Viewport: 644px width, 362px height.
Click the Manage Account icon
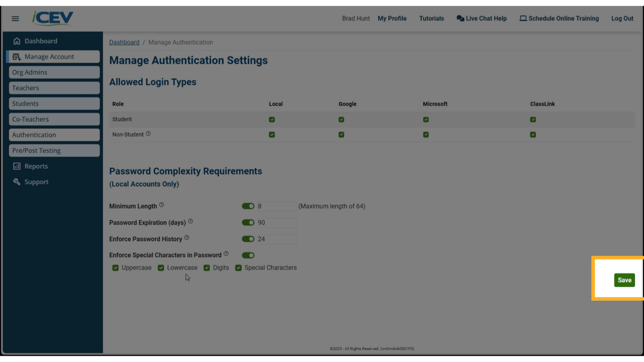point(17,57)
